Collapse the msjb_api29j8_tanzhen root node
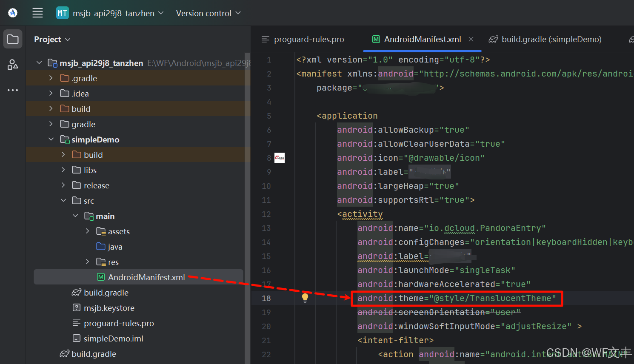The height and width of the screenshot is (364, 634). [x=39, y=63]
